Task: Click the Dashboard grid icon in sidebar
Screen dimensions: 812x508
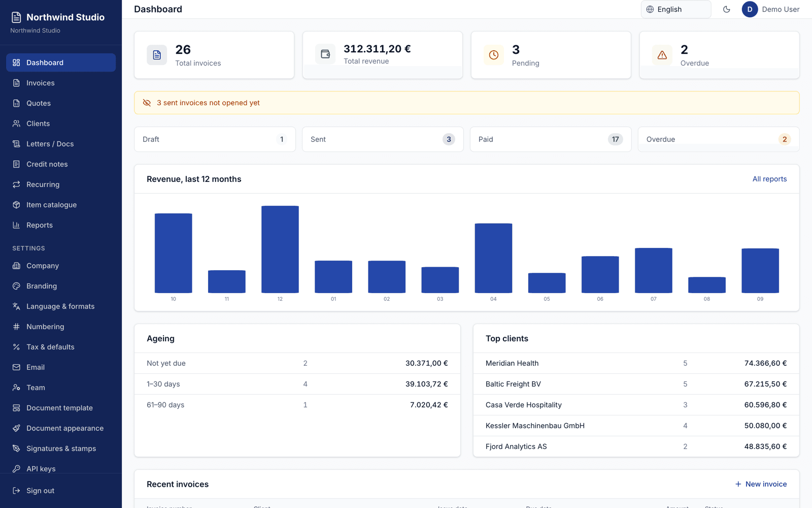Action: 16,62
